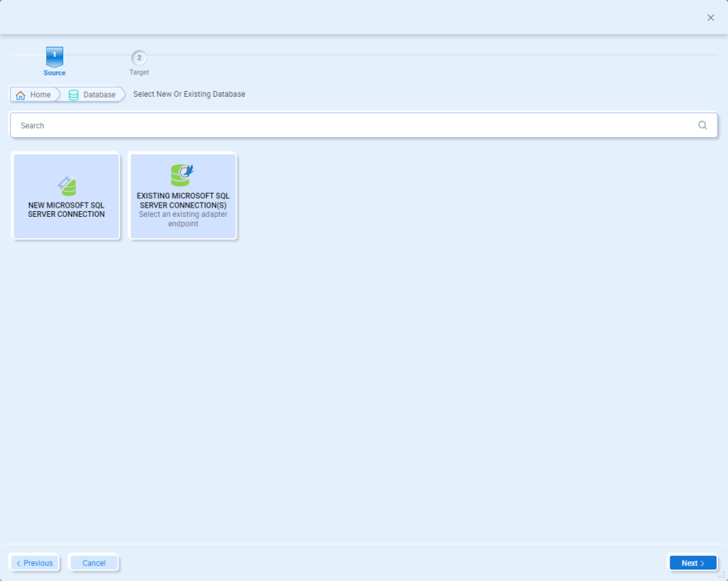Expand the chevron after the Home breadcrumb
The height and width of the screenshot is (581, 728).
(60, 94)
